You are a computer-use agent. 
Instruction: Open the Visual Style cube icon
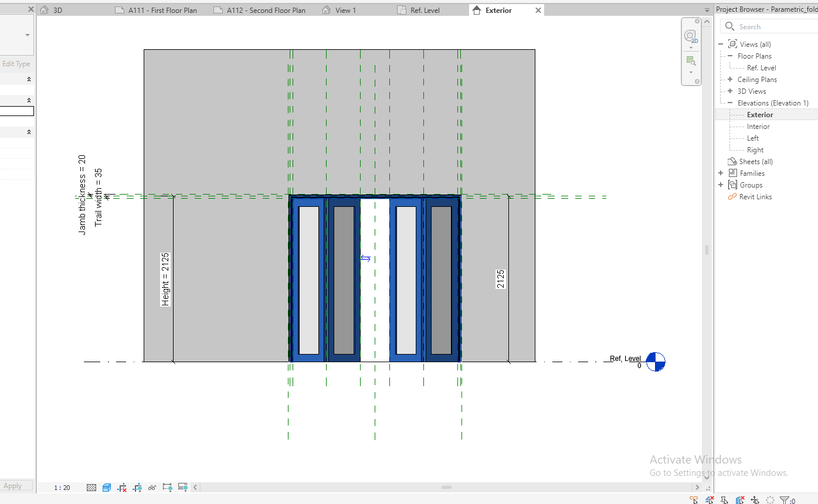pos(107,488)
